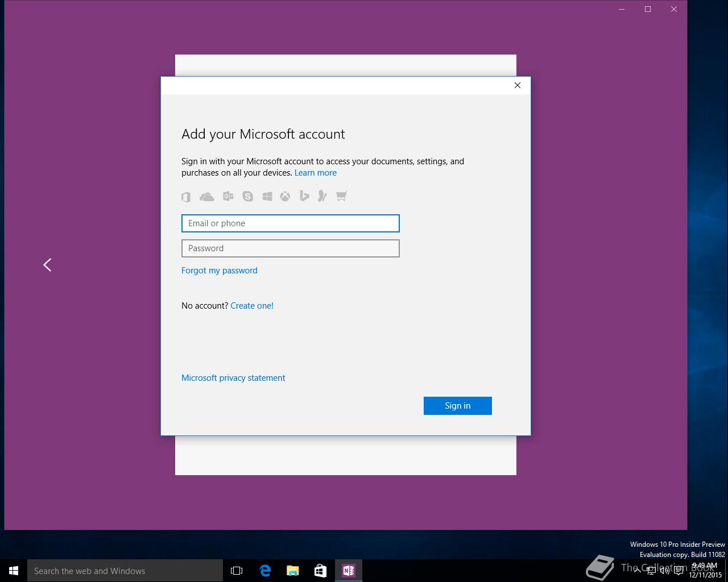Screen dimensions: 728x582
Task: Launch Microsoft Edge from the taskbar
Action: coord(265,571)
